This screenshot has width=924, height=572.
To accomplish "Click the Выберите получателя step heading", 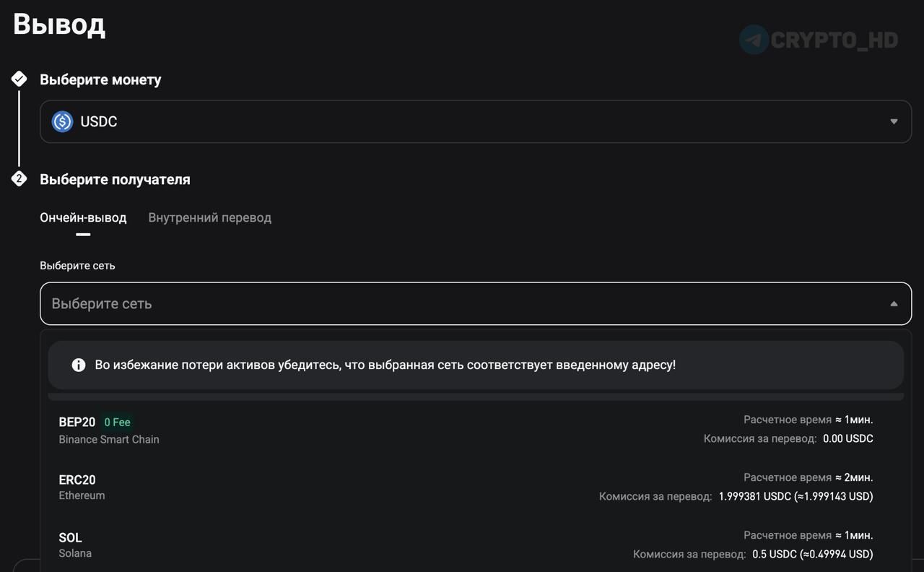I will pos(115,179).
